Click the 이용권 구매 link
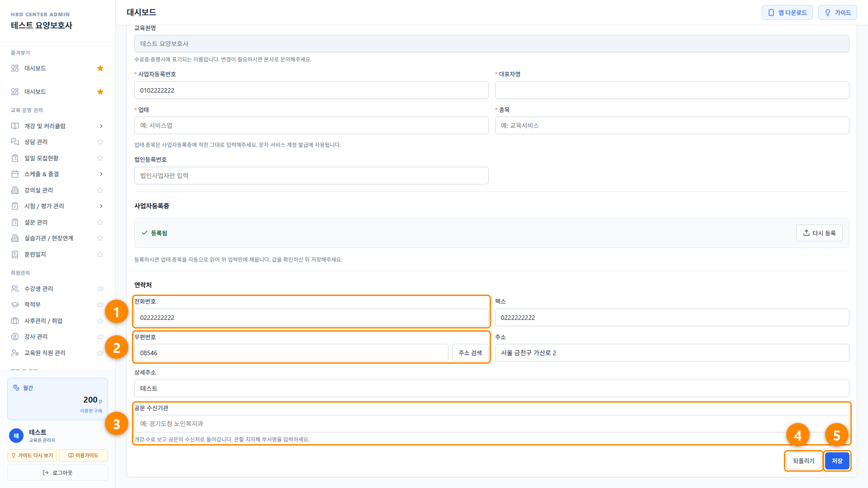Image resolution: width=868 pixels, height=488 pixels. pos(91,411)
